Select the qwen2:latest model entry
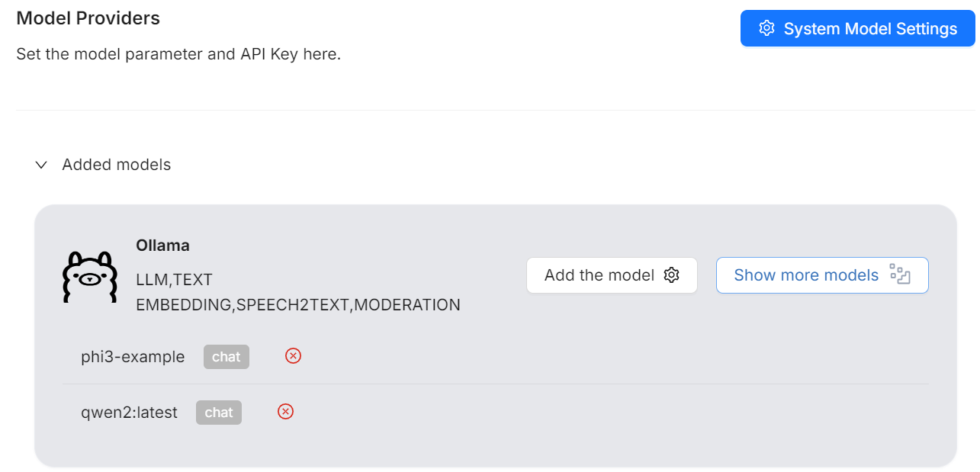The image size is (980, 472). coord(129,413)
